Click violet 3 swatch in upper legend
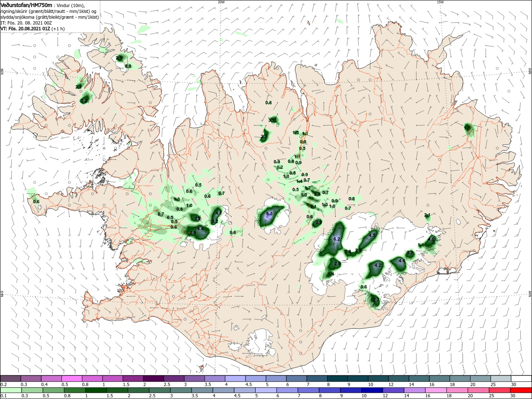Viewport: 532px width, 399px height. point(194,379)
